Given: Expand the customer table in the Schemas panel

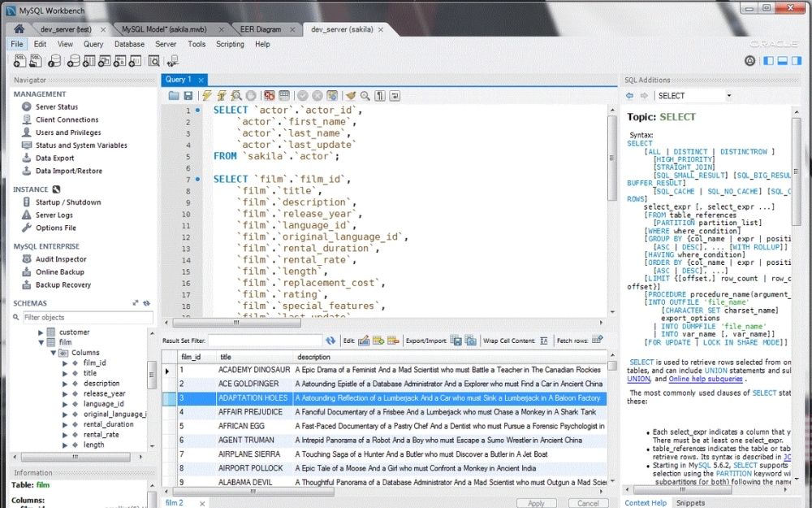Looking at the screenshot, I should (x=41, y=332).
